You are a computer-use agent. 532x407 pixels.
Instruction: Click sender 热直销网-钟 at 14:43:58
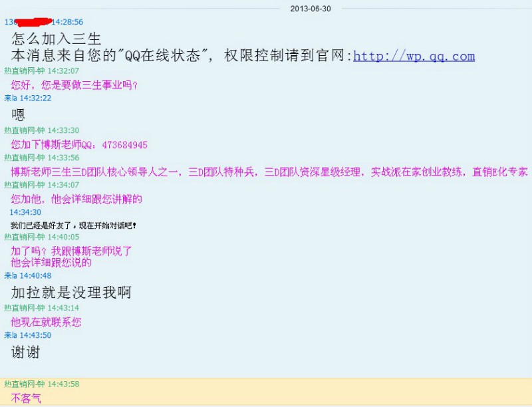click(24, 384)
